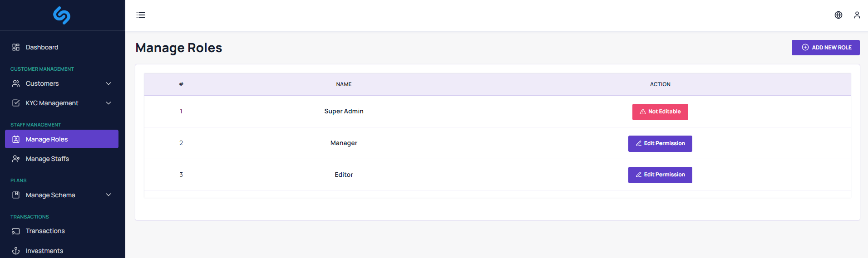Expand the KYC Management chevron

tap(108, 103)
